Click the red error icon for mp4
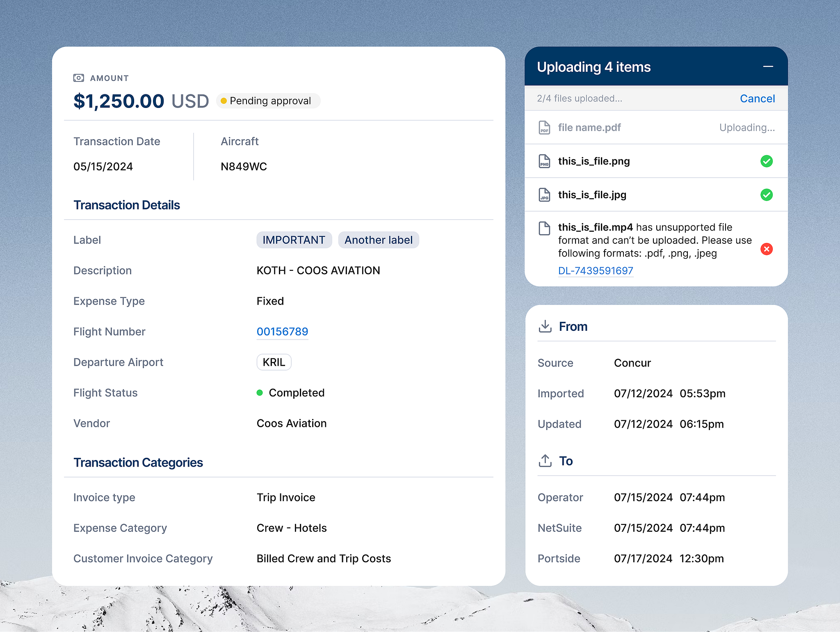 767,249
